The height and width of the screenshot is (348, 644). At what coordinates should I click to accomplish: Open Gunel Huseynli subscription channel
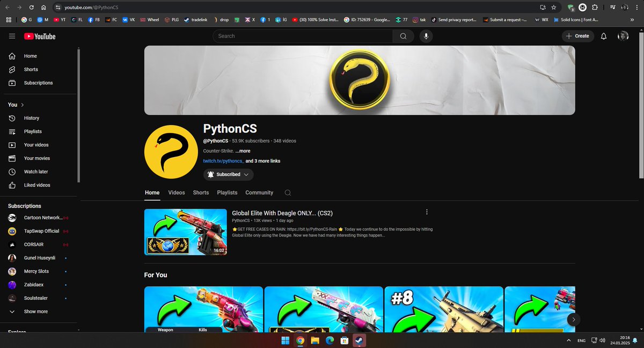39,258
